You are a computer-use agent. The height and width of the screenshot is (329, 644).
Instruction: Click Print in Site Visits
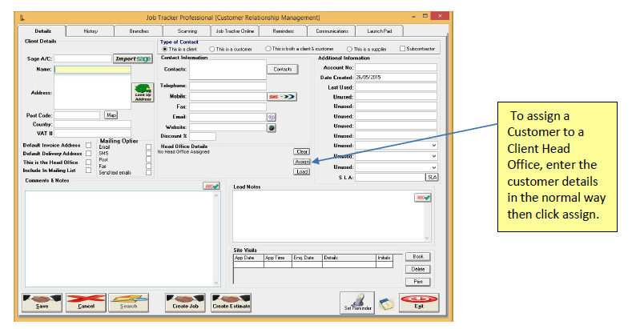[418, 282]
